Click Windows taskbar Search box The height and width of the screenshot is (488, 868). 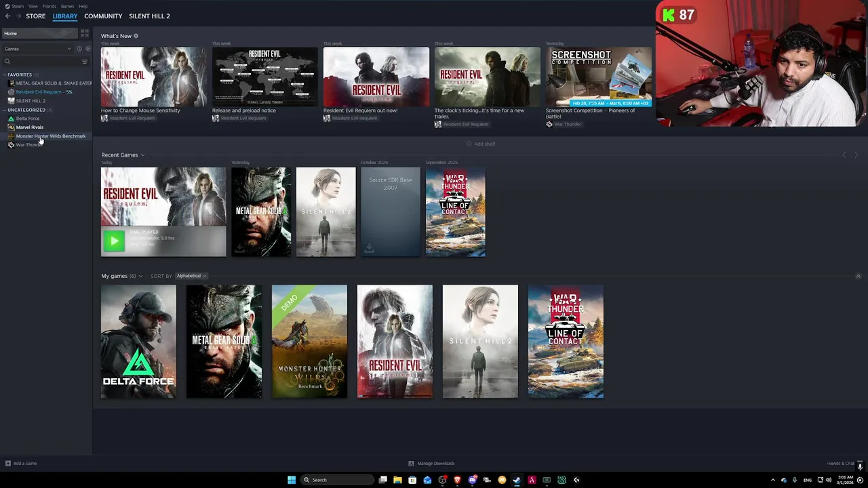(x=338, y=480)
